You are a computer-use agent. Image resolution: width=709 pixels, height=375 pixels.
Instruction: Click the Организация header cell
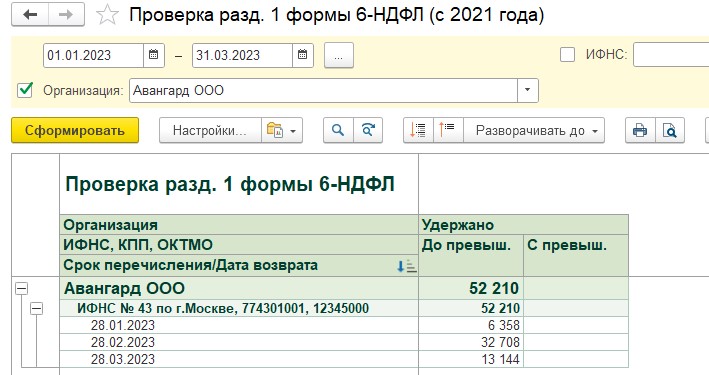click(239, 225)
